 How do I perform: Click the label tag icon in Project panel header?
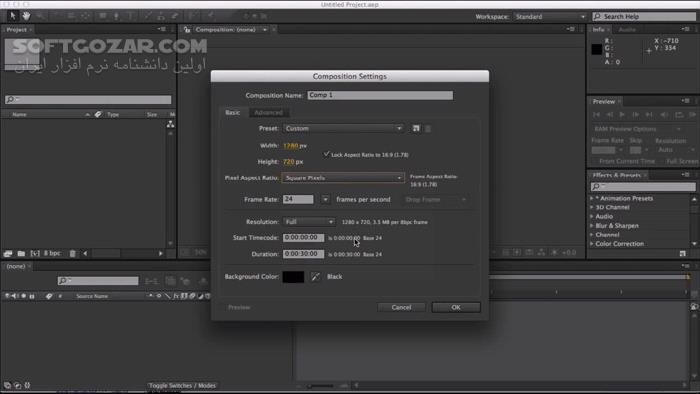(x=98, y=115)
